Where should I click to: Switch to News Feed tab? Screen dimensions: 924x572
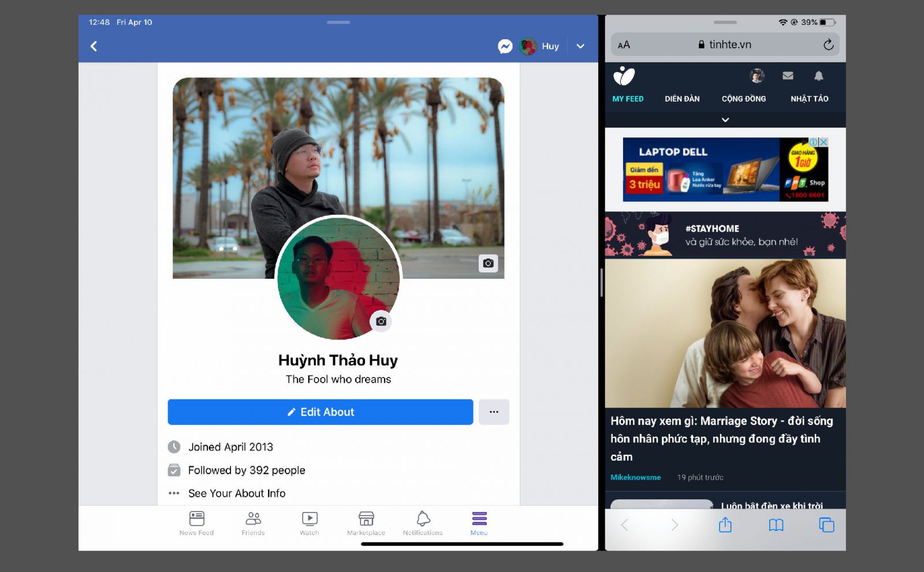196,524
